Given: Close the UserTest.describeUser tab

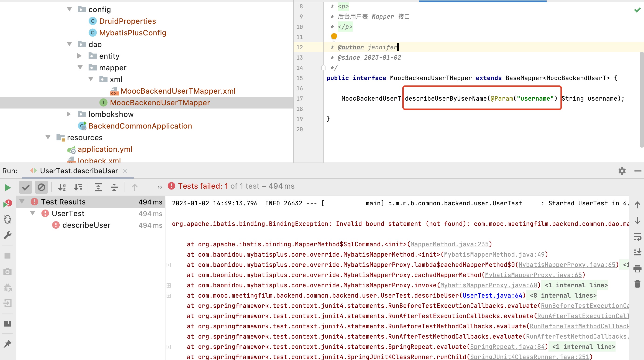Looking at the screenshot, I should pyautogui.click(x=125, y=171).
